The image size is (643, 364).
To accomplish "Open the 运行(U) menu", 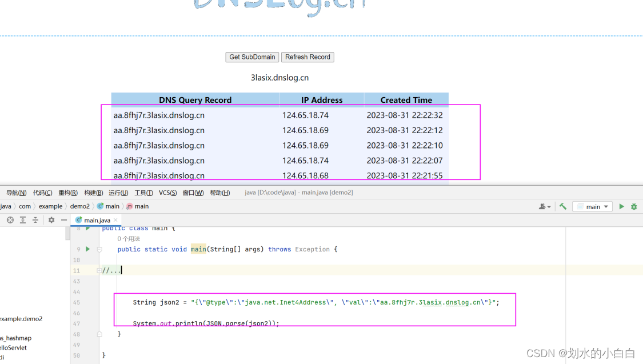I will coord(118,193).
